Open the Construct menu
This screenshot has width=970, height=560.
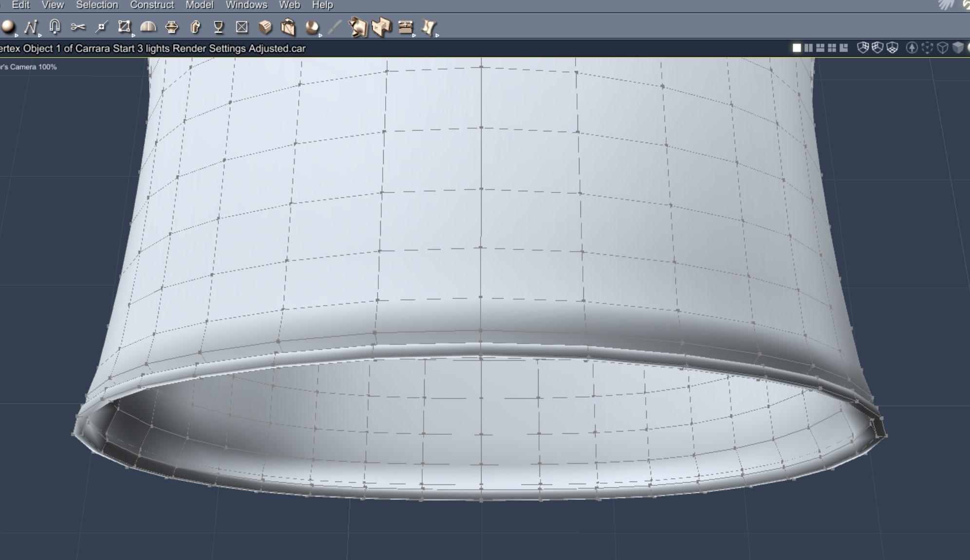point(152,5)
